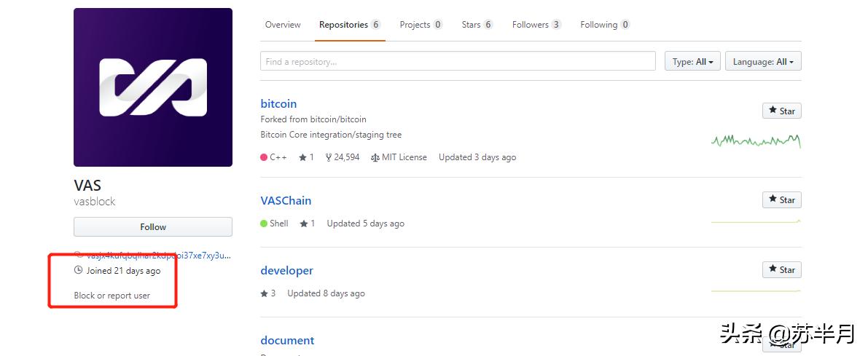Open the Type filter dropdown
The height and width of the screenshot is (356, 868).
click(692, 62)
